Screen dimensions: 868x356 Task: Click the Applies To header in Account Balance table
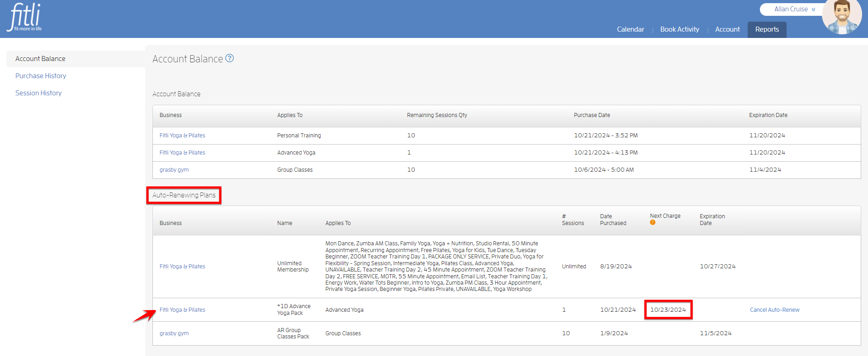click(290, 115)
